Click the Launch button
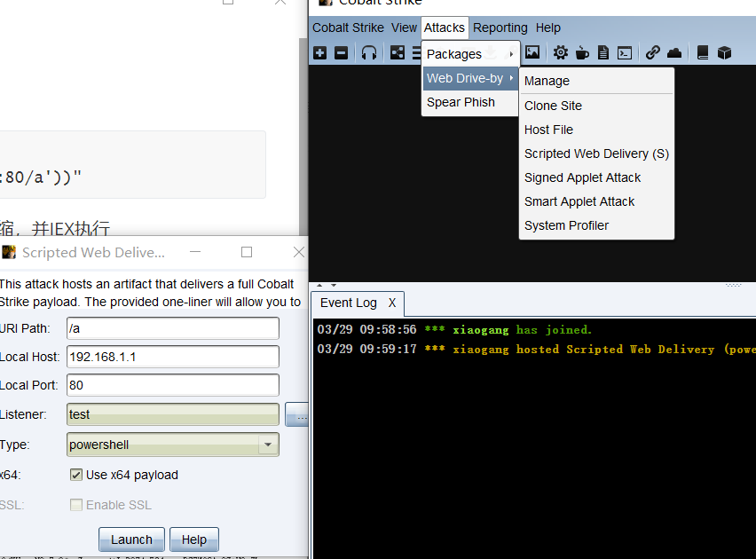This screenshot has height=559, width=756. coord(131,539)
